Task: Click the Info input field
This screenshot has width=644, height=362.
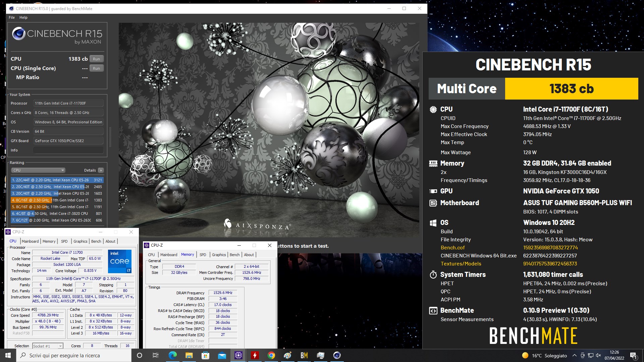Action: [x=68, y=150]
